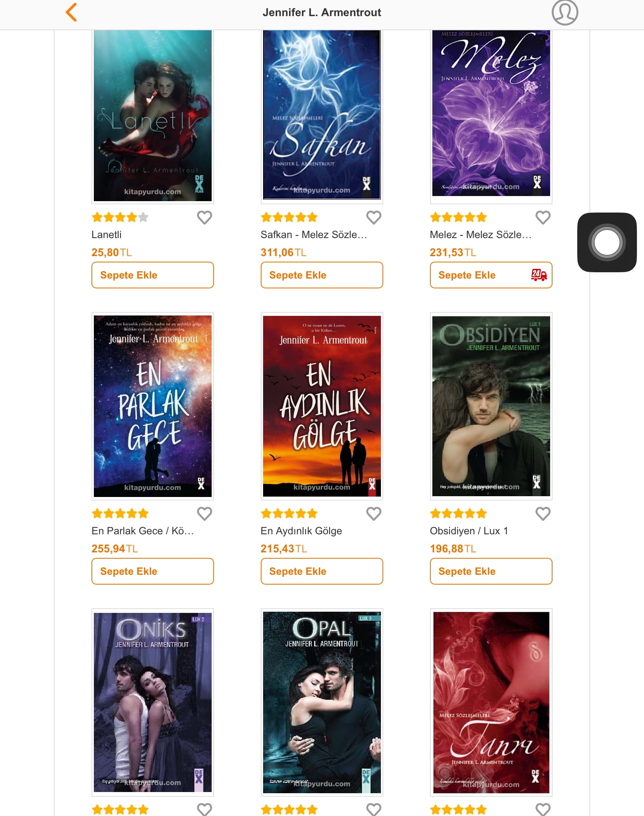Screen dimensions: 644x816
Task: Click Sepete Ekle under Safkan
Action: pos(322,275)
